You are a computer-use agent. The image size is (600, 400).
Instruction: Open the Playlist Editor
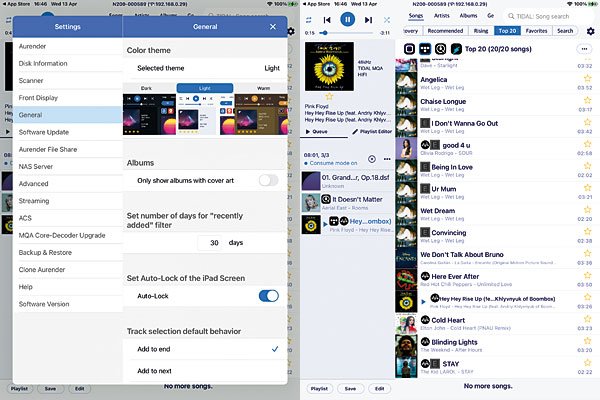(372, 132)
